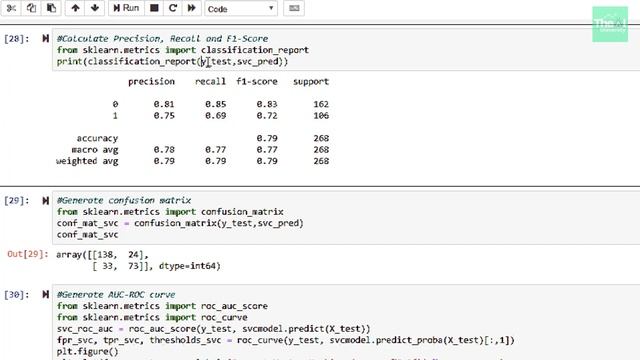Run cell 29 via its run marker
This screenshot has height=360, width=640.
(45, 200)
